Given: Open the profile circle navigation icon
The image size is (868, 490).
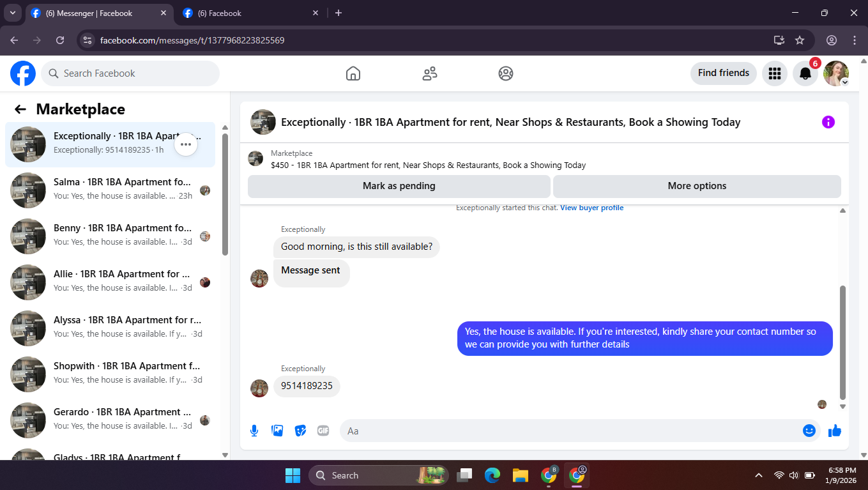Looking at the screenshot, I should 506,73.
